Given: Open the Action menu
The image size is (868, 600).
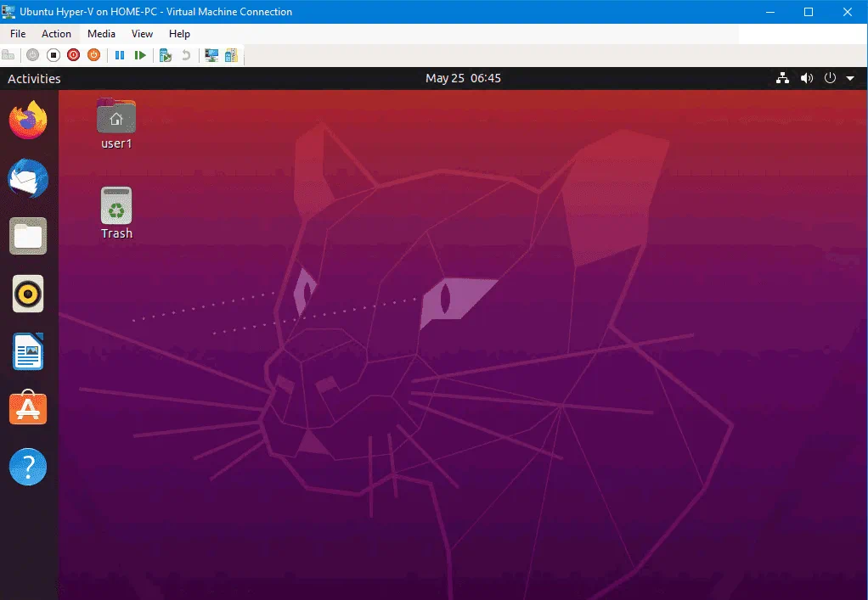Looking at the screenshot, I should tap(57, 34).
